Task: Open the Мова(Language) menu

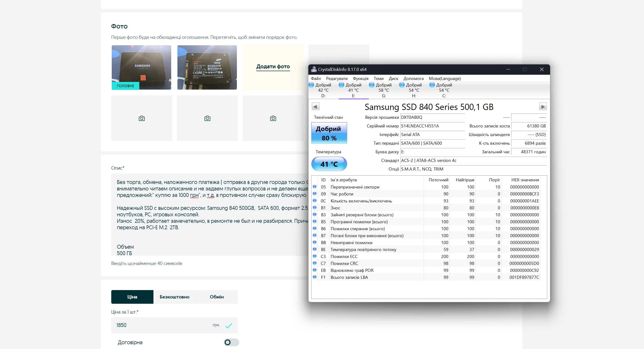Action: coord(445,78)
